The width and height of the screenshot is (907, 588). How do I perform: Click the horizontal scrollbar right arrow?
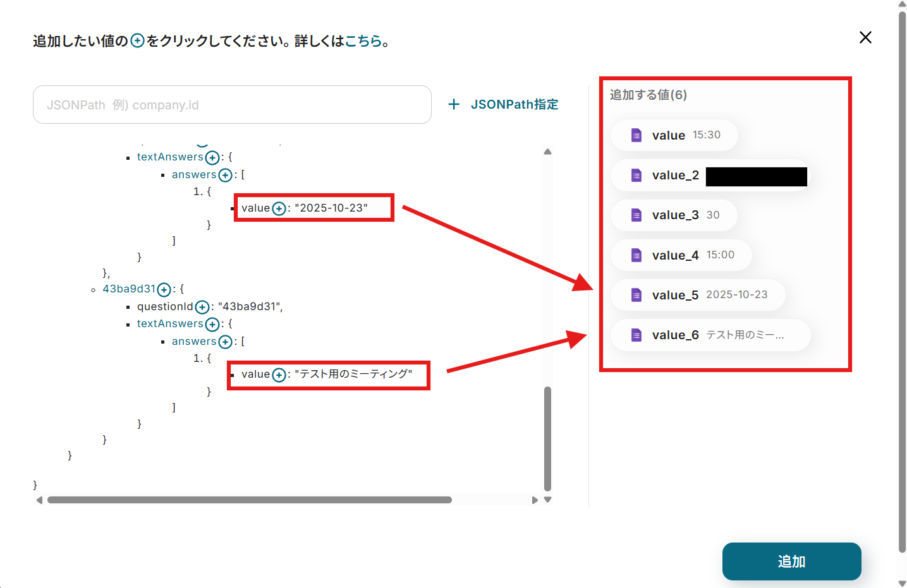535,500
